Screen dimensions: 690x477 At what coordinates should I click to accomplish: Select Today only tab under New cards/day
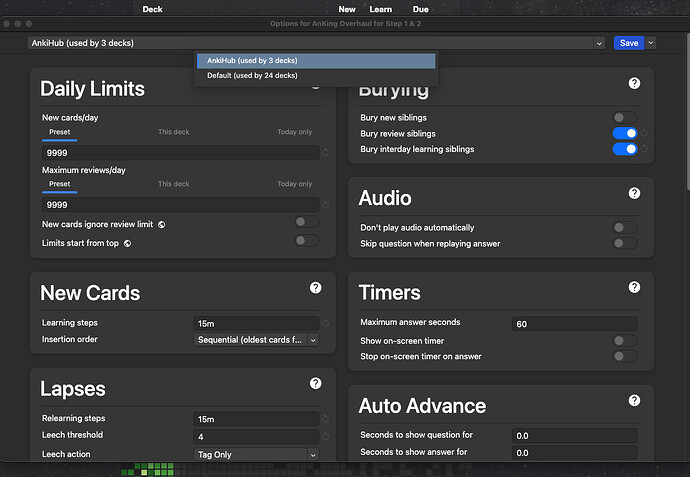[x=294, y=132]
